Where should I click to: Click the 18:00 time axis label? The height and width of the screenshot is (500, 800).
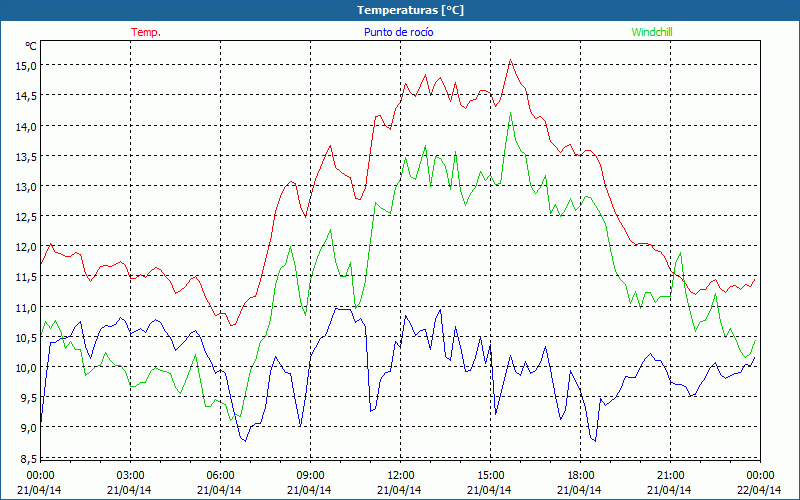point(581,476)
